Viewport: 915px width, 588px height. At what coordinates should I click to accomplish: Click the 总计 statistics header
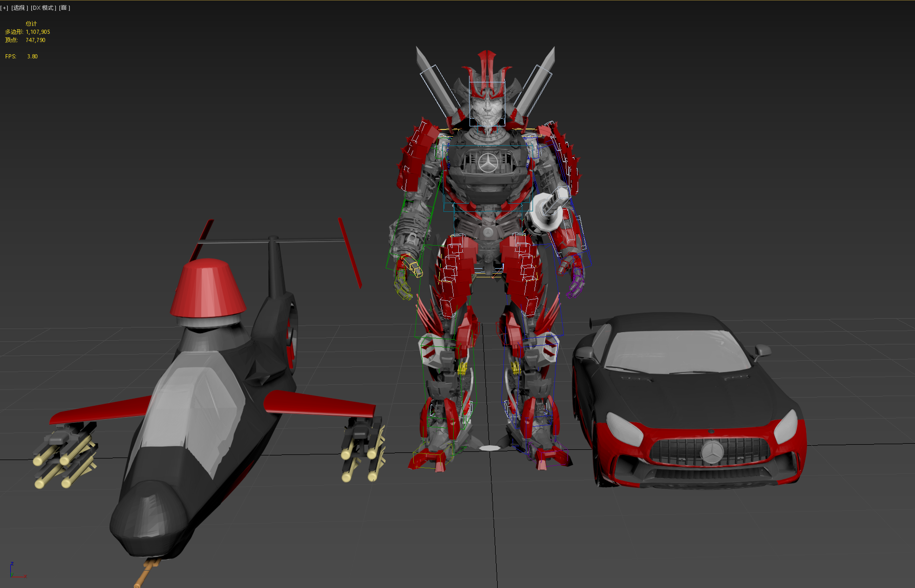(31, 24)
